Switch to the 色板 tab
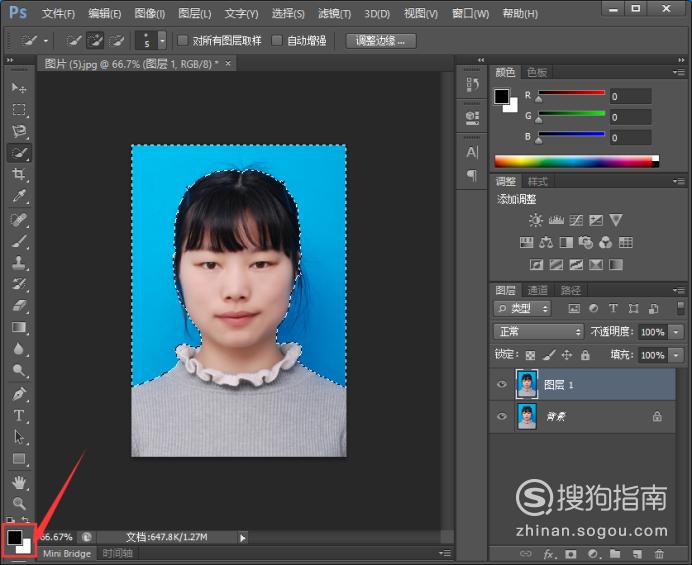 [x=537, y=72]
